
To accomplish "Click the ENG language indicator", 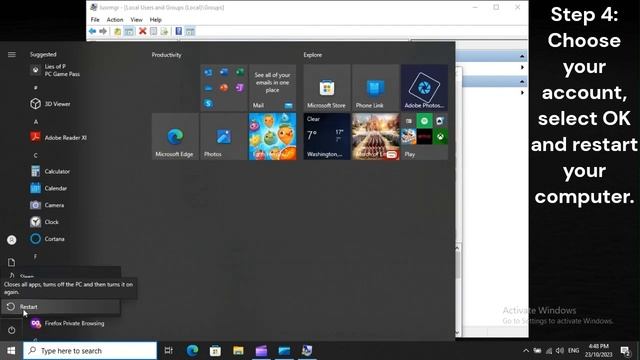I will point(573,351).
